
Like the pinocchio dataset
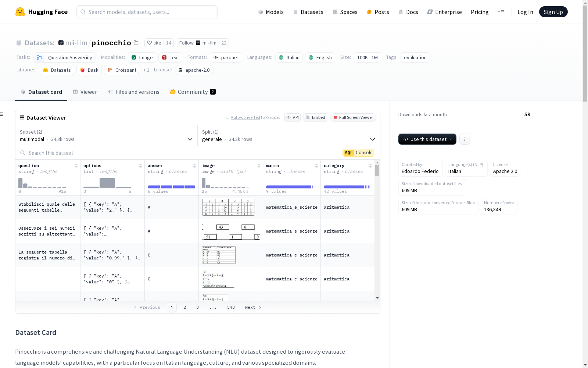point(154,43)
